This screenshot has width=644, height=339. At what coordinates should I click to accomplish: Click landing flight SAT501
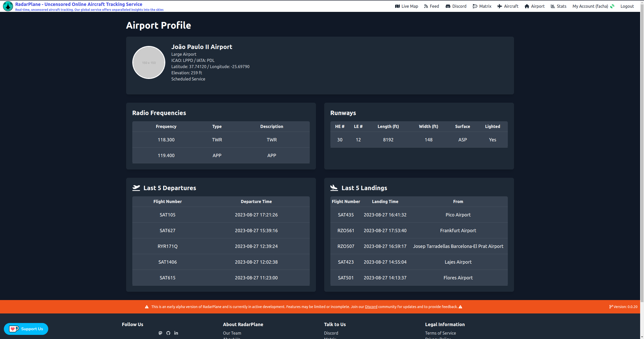pos(346,278)
